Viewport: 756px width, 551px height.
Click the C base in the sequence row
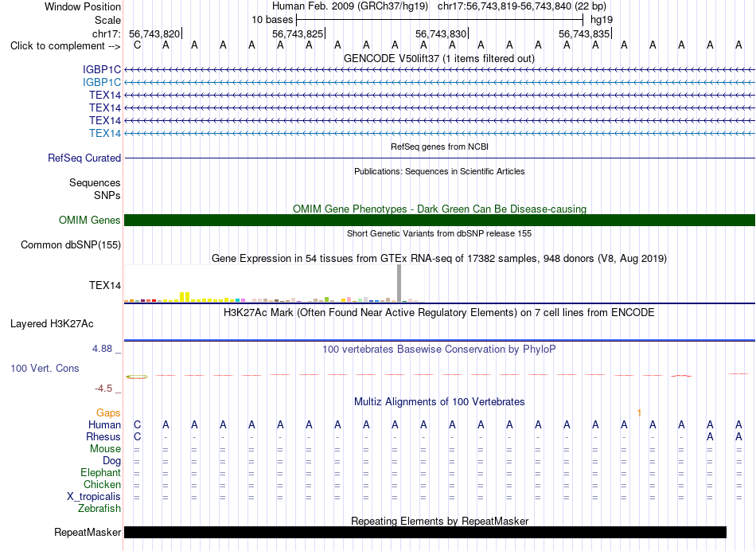point(138,45)
